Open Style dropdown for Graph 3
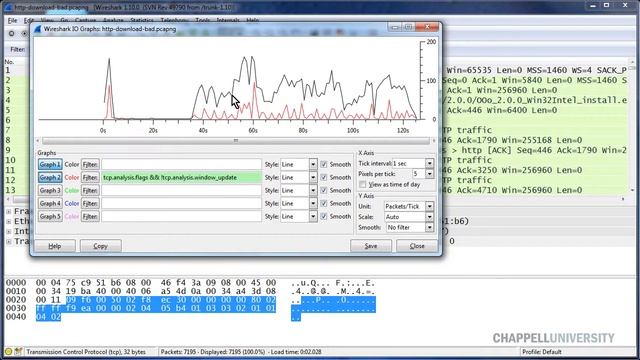 coord(313,191)
